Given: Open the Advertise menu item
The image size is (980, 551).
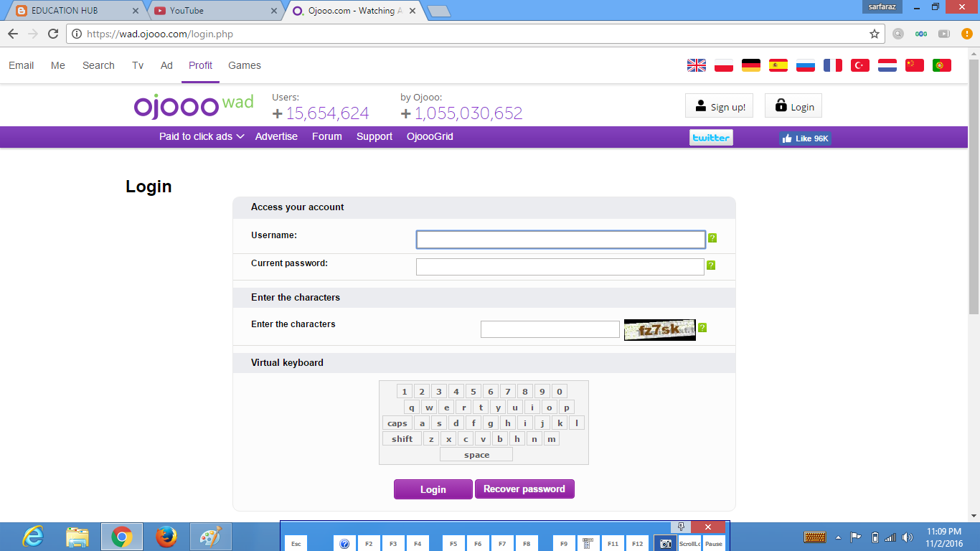Looking at the screenshot, I should click(x=276, y=136).
